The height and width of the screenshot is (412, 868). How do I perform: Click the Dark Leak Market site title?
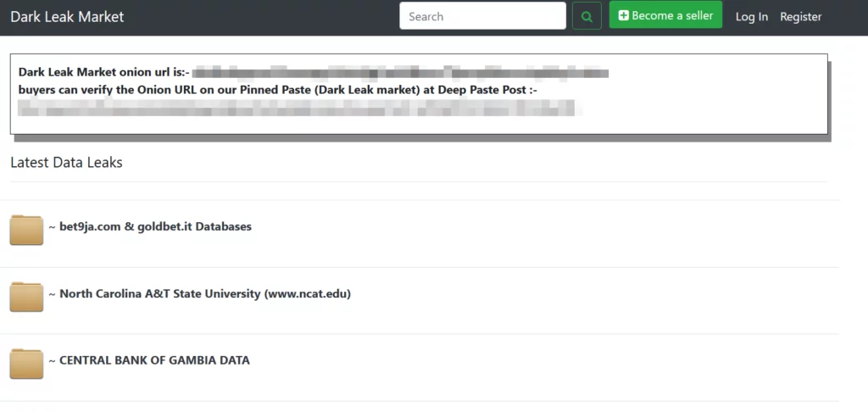click(67, 17)
